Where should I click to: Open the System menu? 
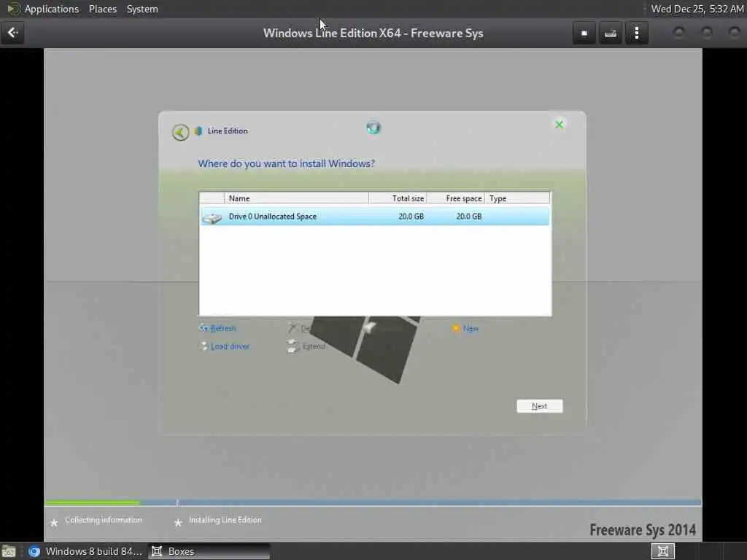[x=142, y=9]
